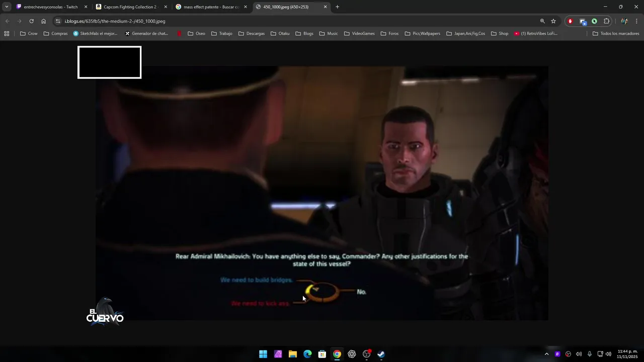The width and height of the screenshot is (644, 362).
Task: Open the Otaku bookmarks folder
Action: (280, 34)
